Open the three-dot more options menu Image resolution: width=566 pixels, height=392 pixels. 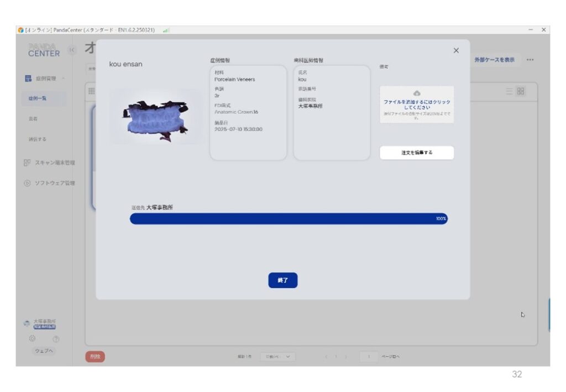coord(530,60)
